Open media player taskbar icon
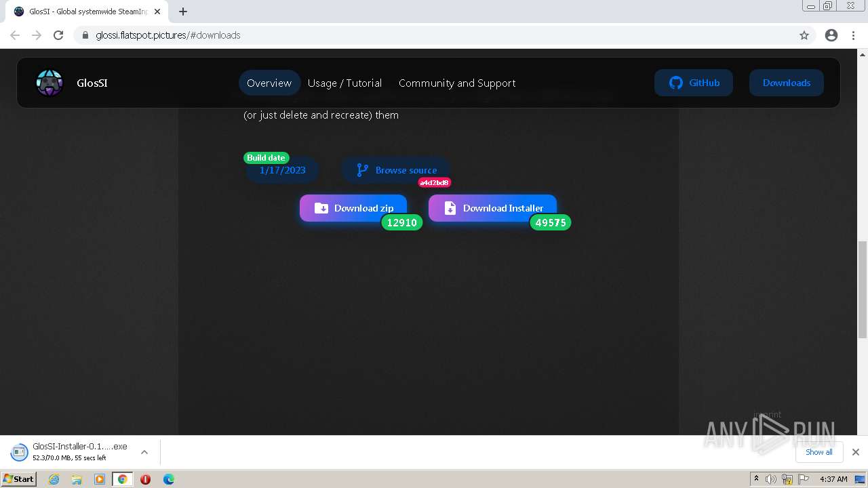 [100, 479]
